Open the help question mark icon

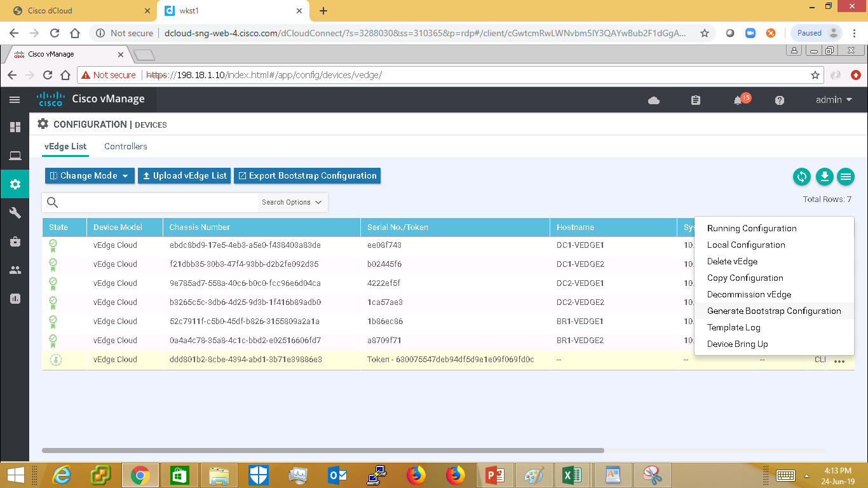point(780,100)
